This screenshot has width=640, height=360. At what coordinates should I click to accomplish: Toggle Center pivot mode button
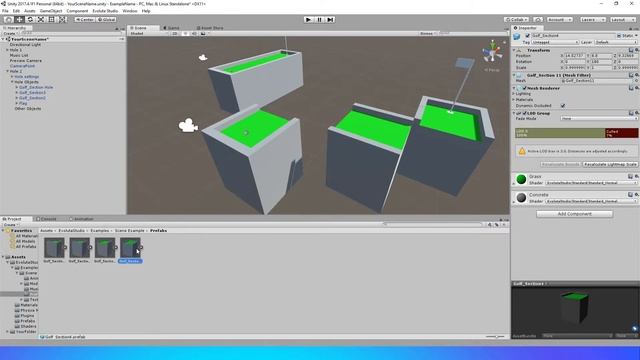[84, 20]
